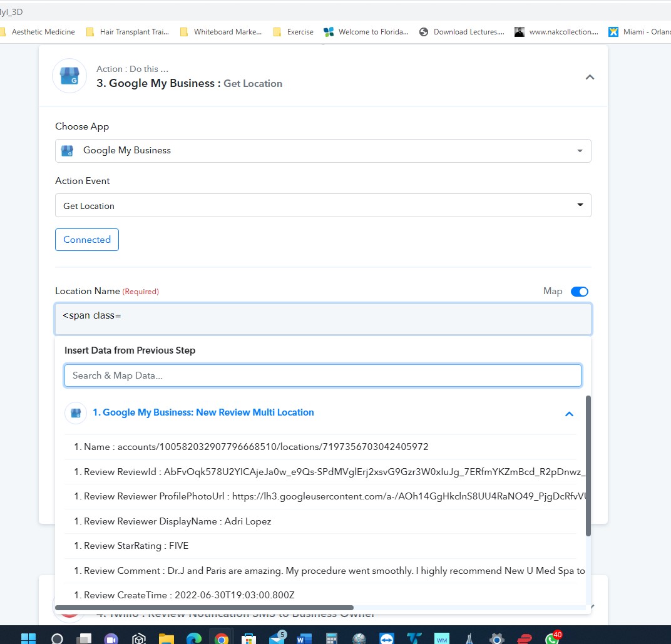Click the Google My Business icon in Choose App field
The height and width of the screenshot is (644, 671).
point(67,151)
